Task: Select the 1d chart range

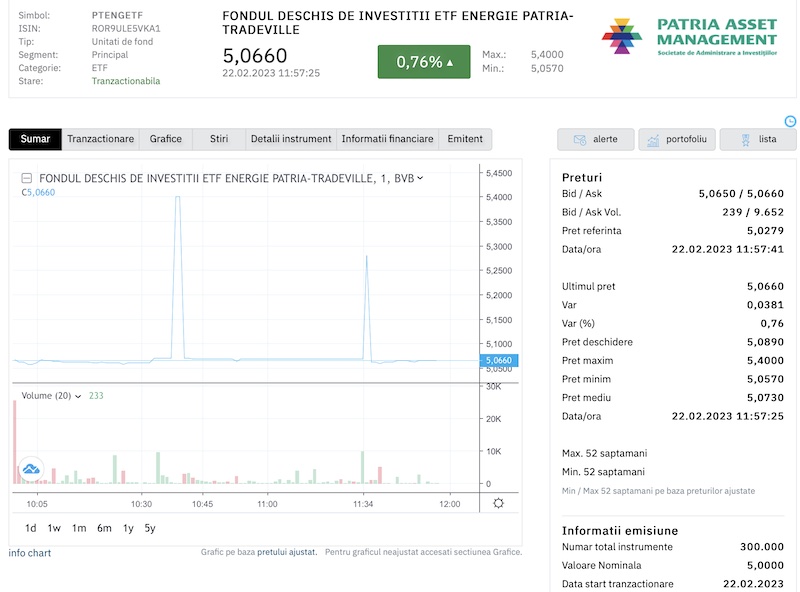Action: 31,528
